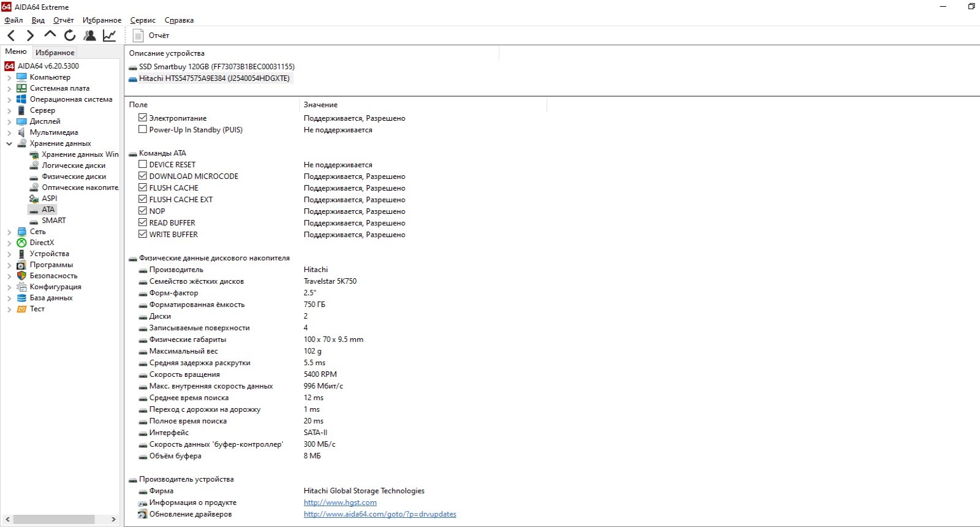
Task: Refresh the current page
Action: pyautogui.click(x=70, y=36)
